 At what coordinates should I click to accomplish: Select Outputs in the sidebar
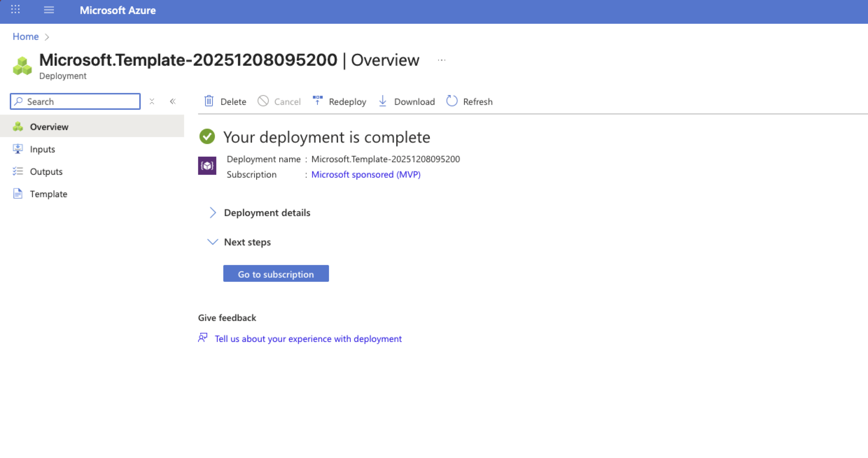(46, 172)
